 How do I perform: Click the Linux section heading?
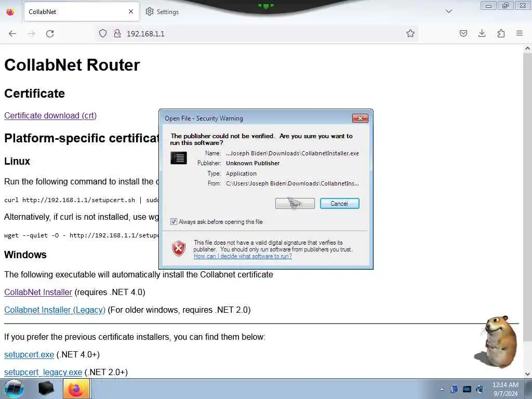pos(17,161)
